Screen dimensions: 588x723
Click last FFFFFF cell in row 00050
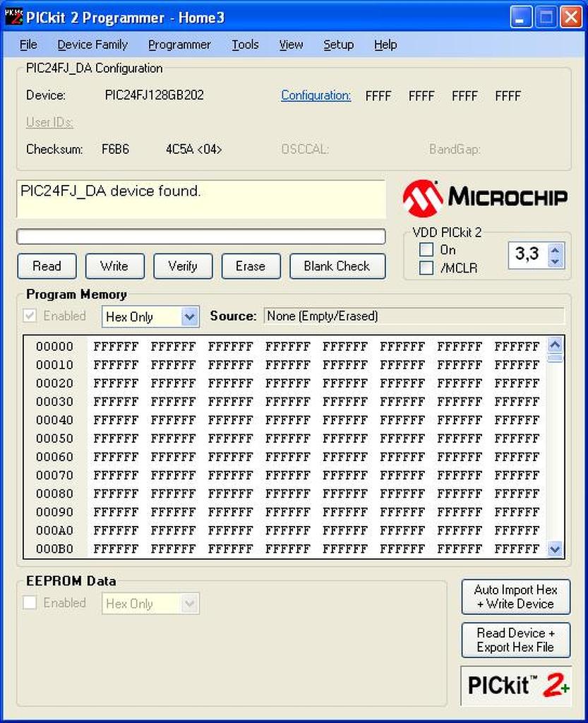pyautogui.click(x=517, y=438)
